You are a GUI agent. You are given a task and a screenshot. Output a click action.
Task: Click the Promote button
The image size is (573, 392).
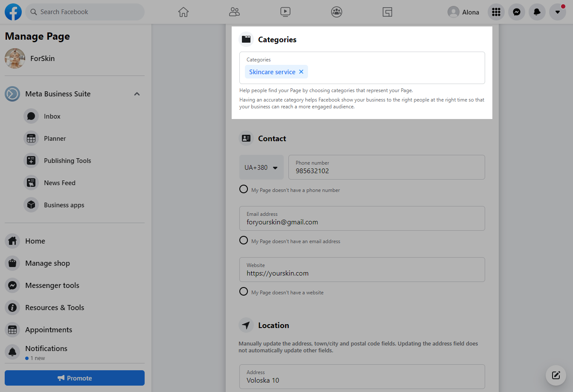75,378
